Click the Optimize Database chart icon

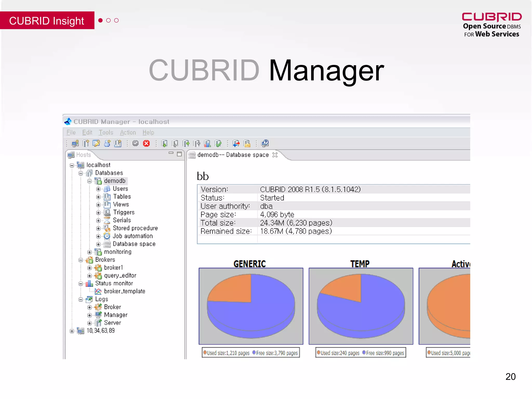[x=207, y=143]
